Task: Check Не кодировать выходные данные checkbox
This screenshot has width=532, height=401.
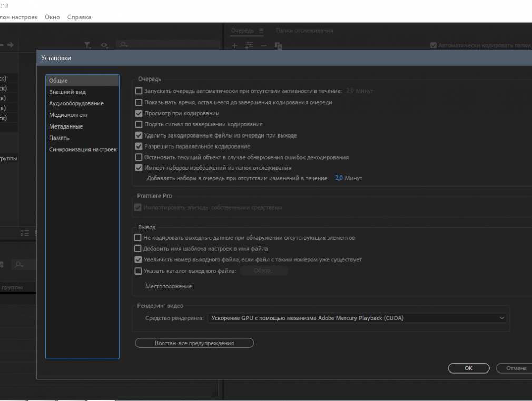Action: [x=138, y=238]
